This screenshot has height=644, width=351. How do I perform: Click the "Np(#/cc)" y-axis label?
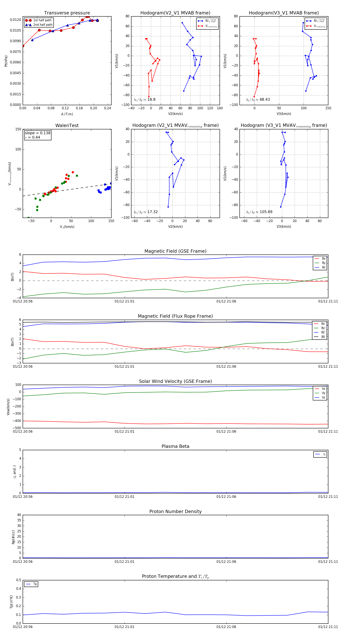point(13,537)
